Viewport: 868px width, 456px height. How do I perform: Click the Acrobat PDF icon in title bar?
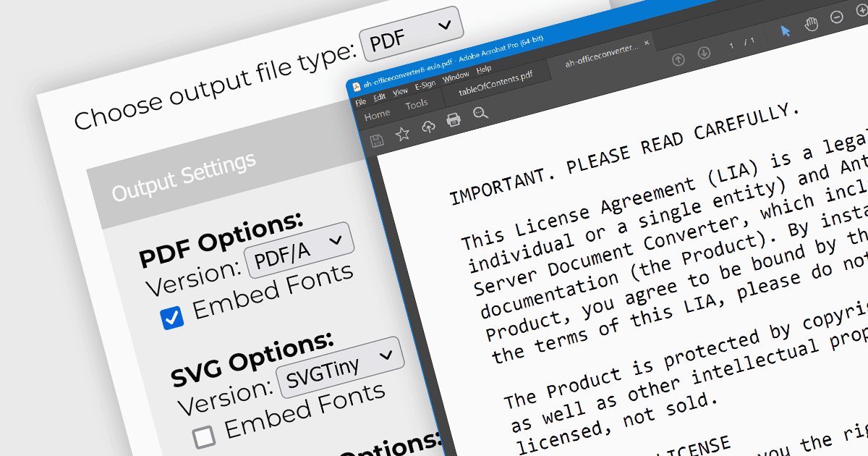pos(356,87)
